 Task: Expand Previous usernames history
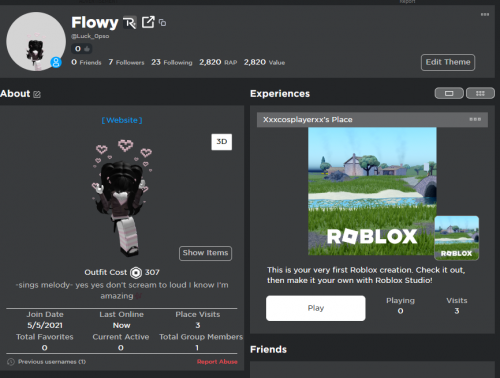coord(52,362)
